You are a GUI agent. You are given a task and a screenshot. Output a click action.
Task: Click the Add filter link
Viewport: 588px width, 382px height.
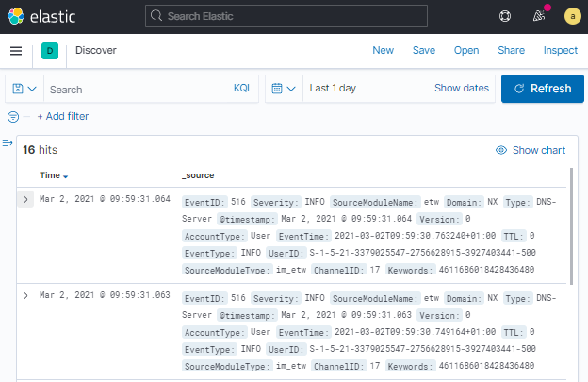pyautogui.click(x=63, y=117)
